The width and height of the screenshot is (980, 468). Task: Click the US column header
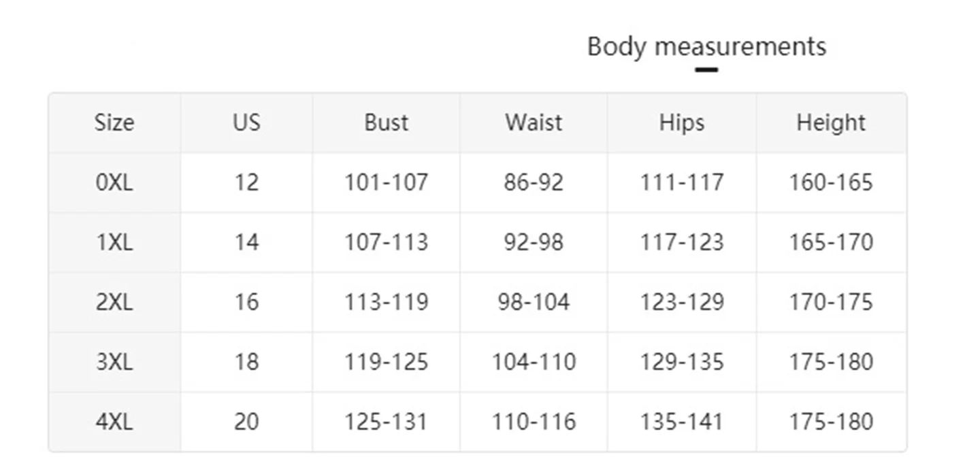click(x=246, y=122)
